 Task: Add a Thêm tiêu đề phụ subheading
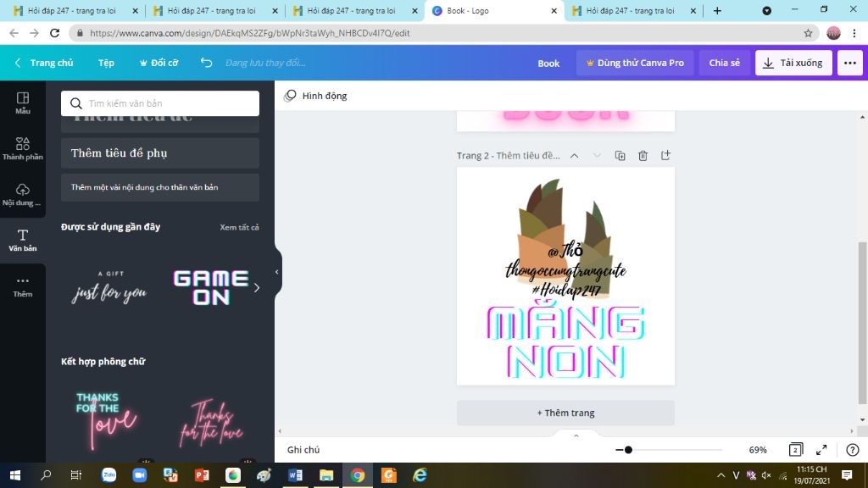[160, 152]
